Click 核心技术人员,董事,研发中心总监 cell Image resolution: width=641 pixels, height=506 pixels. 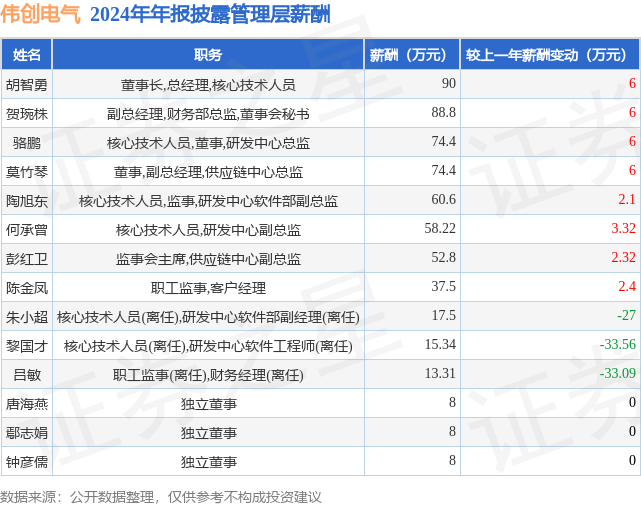pyautogui.click(x=208, y=143)
